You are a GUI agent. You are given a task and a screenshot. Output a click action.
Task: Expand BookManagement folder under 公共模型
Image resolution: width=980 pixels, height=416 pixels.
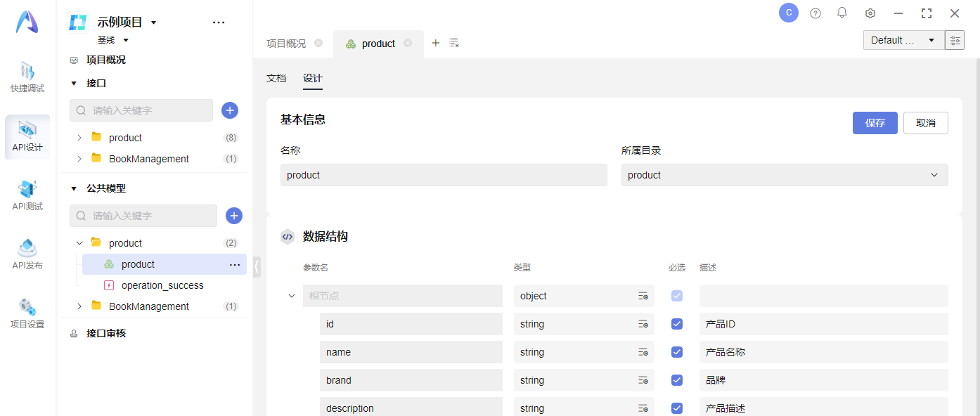(x=79, y=306)
